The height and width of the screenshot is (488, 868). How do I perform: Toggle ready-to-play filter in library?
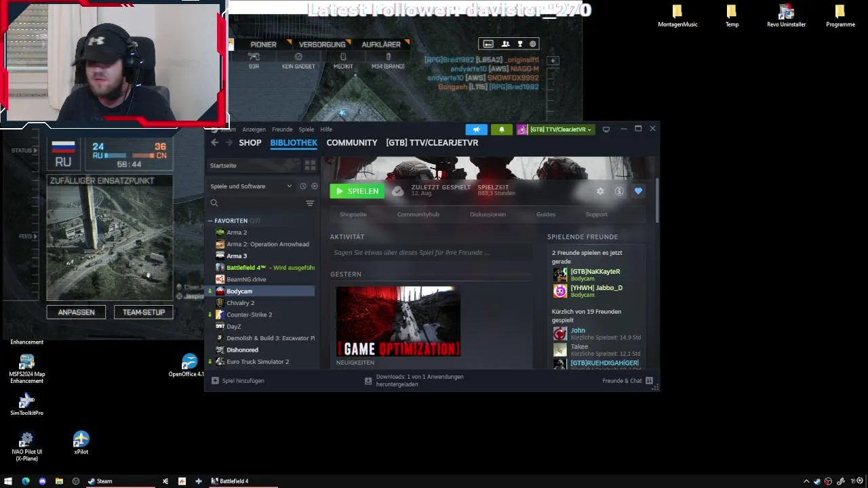coord(314,186)
